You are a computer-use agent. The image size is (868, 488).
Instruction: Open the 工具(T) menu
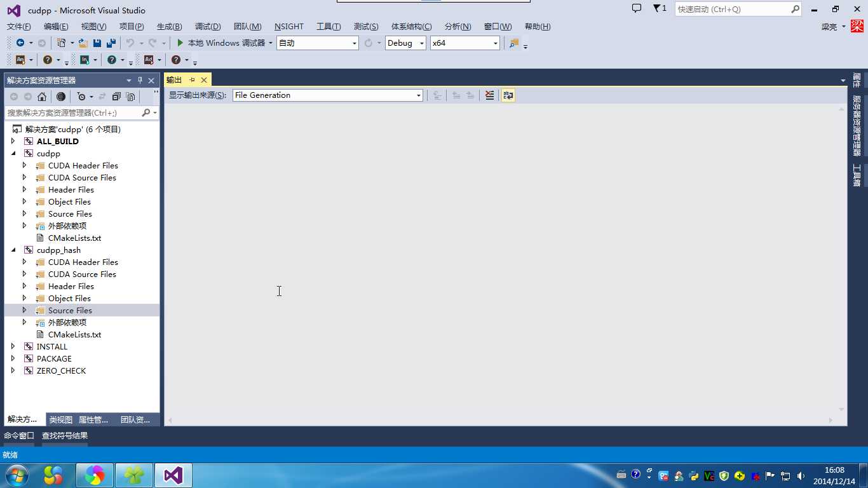tap(329, 27)
